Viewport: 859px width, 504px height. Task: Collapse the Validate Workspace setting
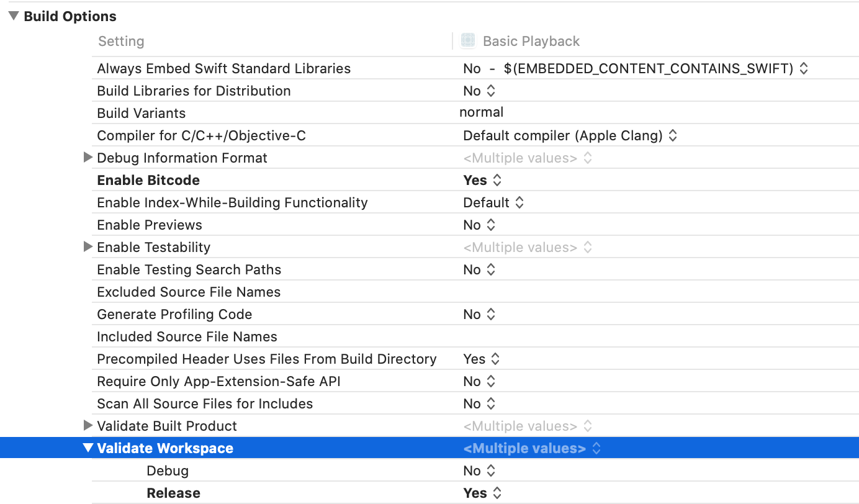(88, 448)
